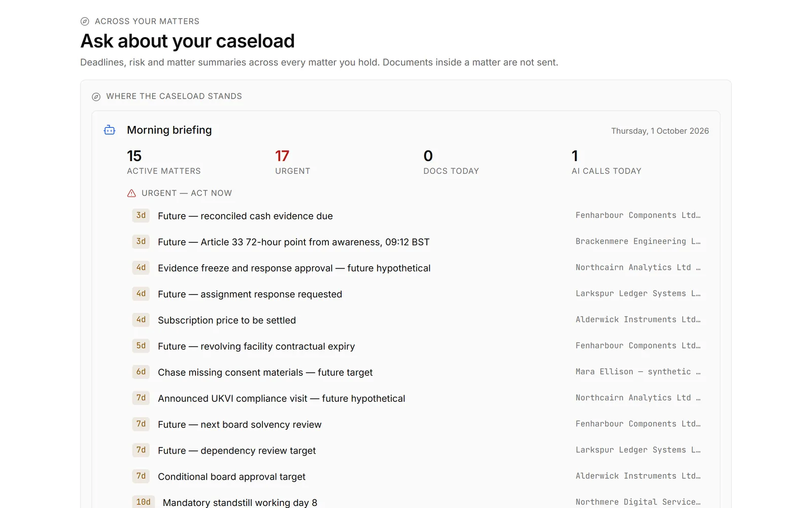812x508 pixels.
Task: Open 'Conditional board approval target' item
Action: 416,477
